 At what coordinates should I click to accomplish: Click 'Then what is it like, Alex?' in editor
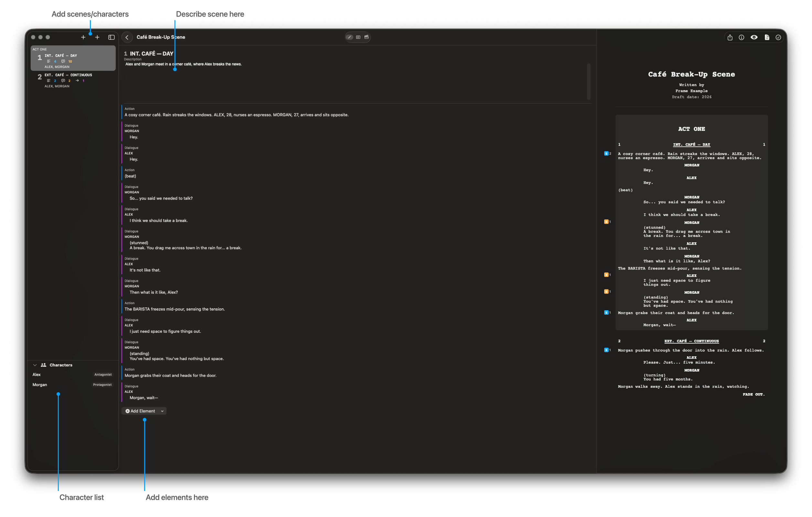coord(154,292)
